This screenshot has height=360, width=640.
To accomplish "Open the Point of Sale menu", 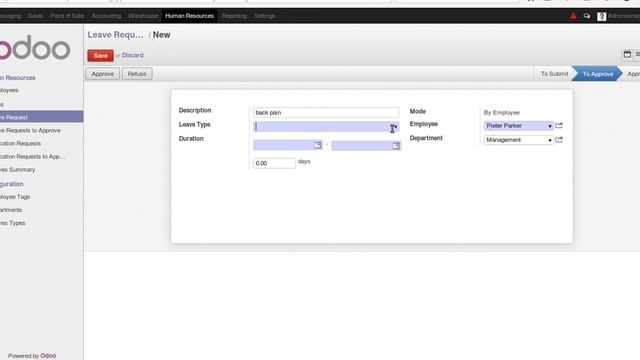I will click(x=67, y=16).
